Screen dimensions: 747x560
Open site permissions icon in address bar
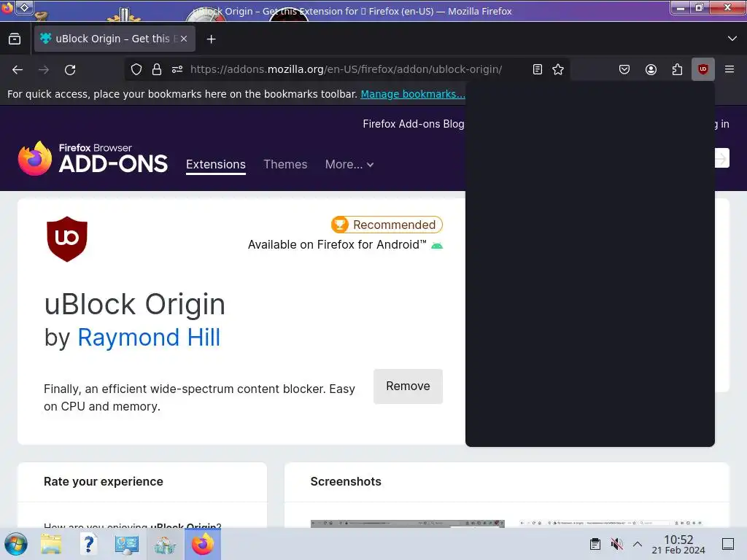(x=177, y=69)
